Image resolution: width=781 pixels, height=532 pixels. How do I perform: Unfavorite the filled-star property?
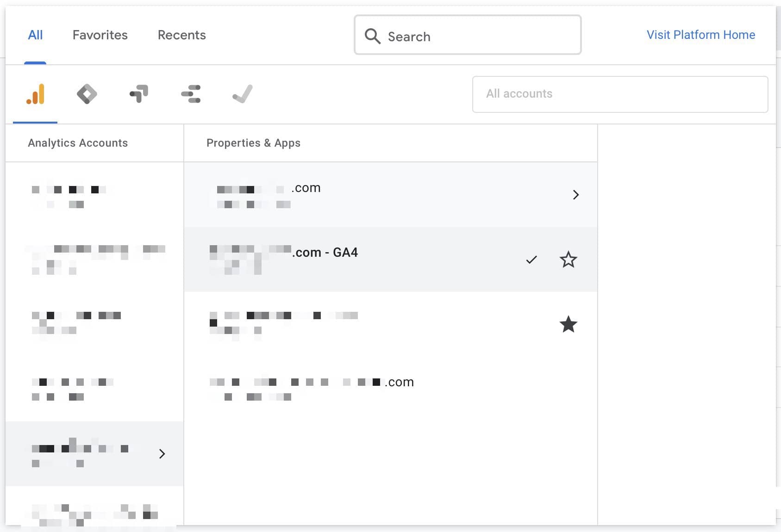[x=568, y=324]
